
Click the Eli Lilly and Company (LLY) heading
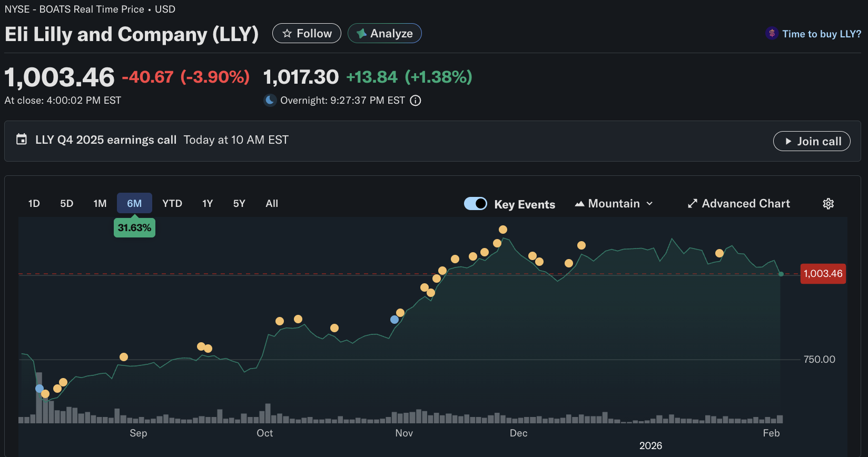pos(132,34)
